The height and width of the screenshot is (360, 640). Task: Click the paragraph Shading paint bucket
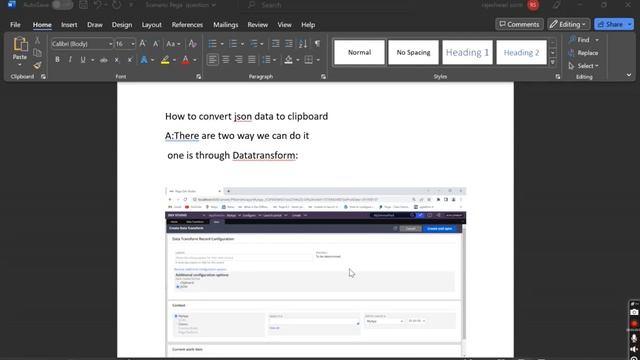tap(289, 60)
